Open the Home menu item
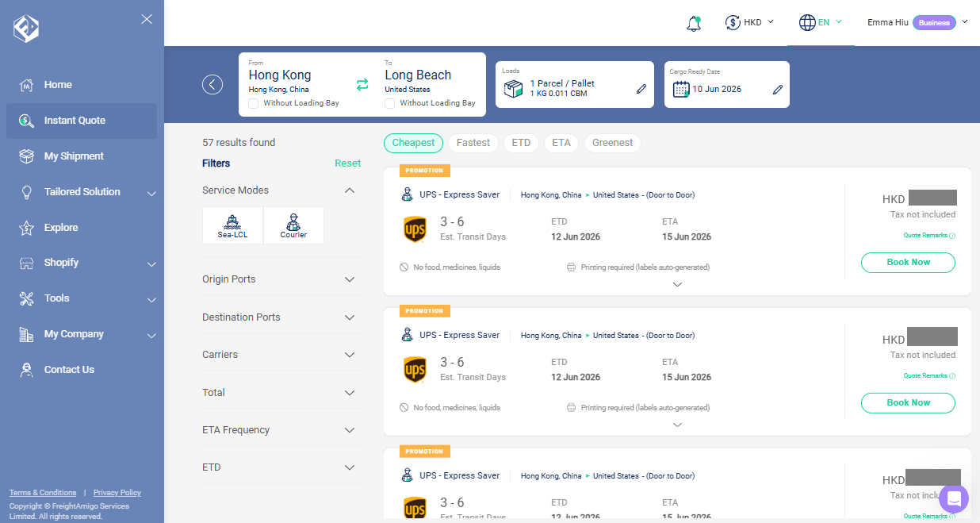The height and width of the screenshot is (523, 980). (58, 85)
